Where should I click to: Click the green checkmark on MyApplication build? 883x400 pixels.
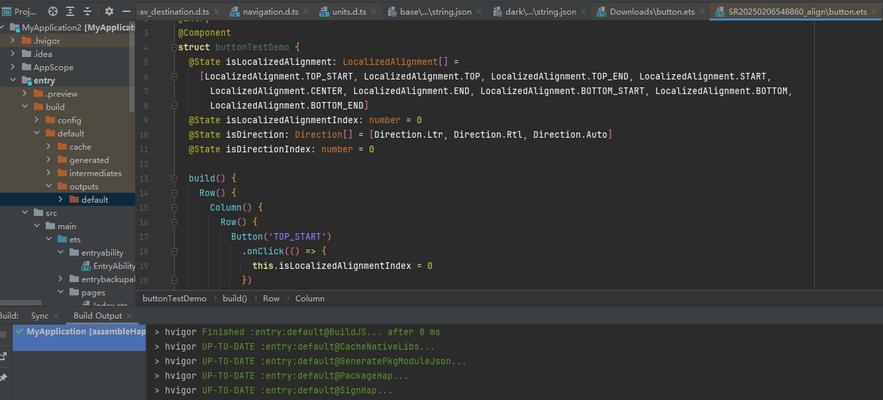point(20,331)
